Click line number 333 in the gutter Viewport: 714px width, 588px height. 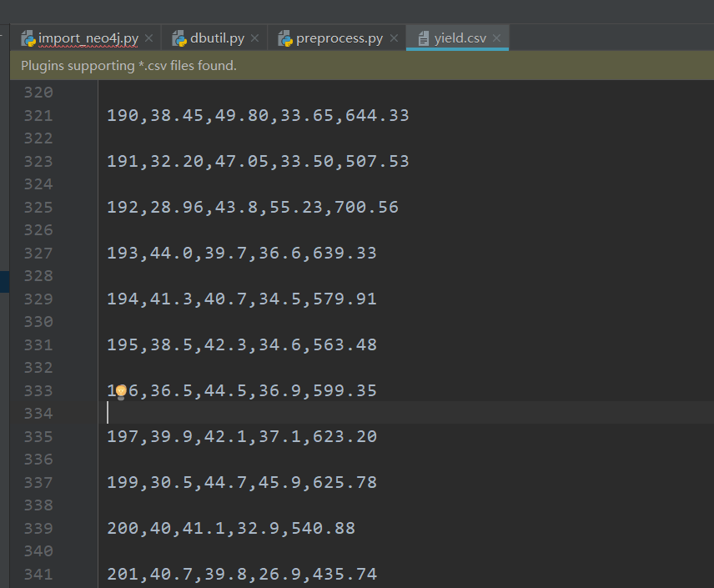38,389
